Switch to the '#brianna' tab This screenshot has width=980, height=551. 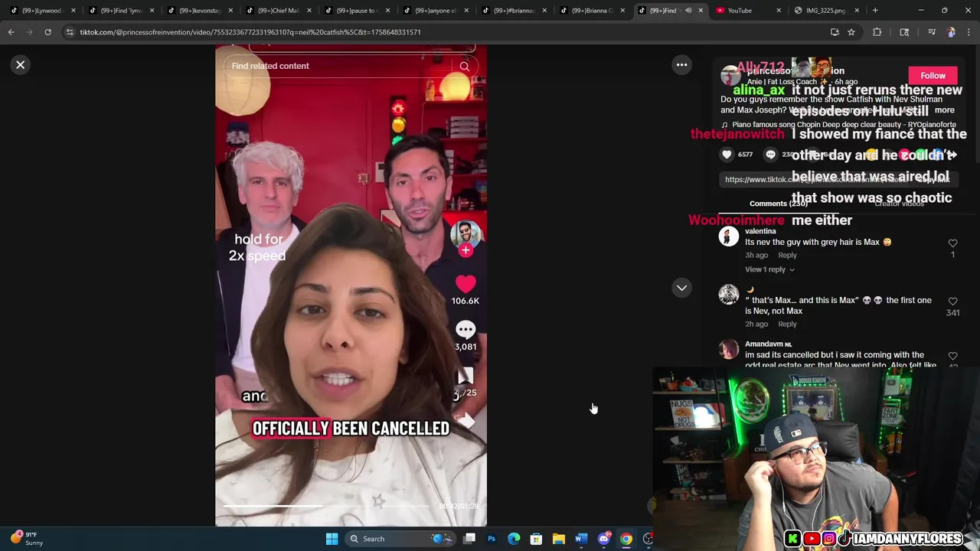(514, 11)
